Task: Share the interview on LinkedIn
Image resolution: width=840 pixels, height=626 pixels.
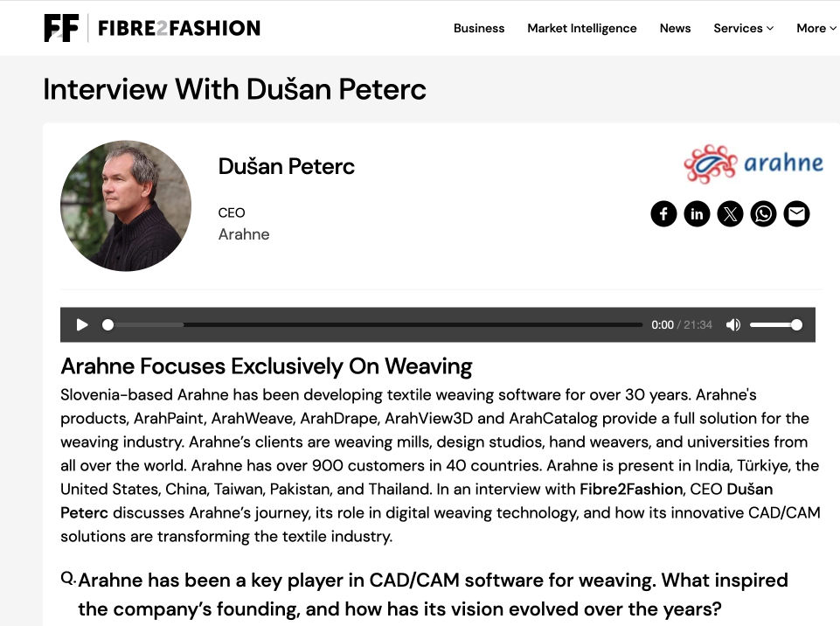Action: pyautogui.click(x=697, y=214)
